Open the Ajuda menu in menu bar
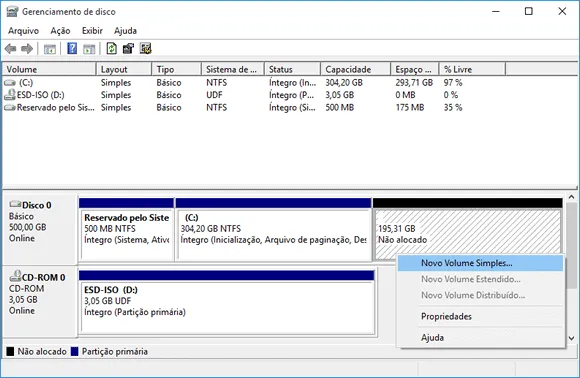The image size is (580, 378). pos(125,31)
